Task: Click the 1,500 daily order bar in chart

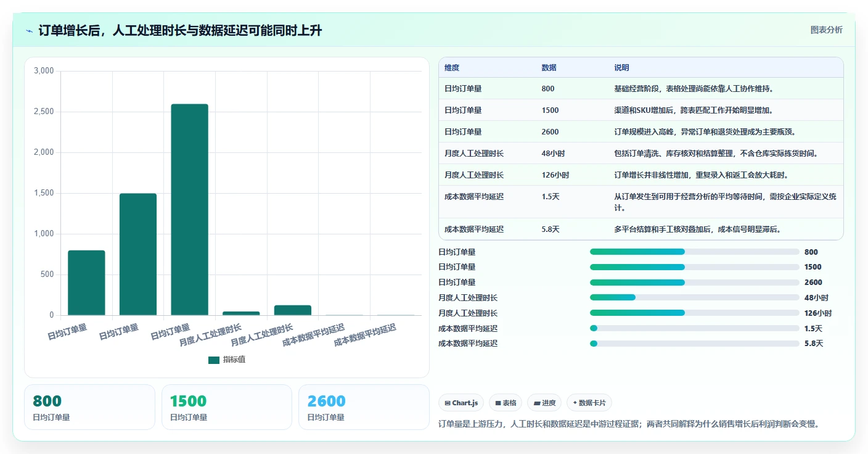Action: click(138, 254)
